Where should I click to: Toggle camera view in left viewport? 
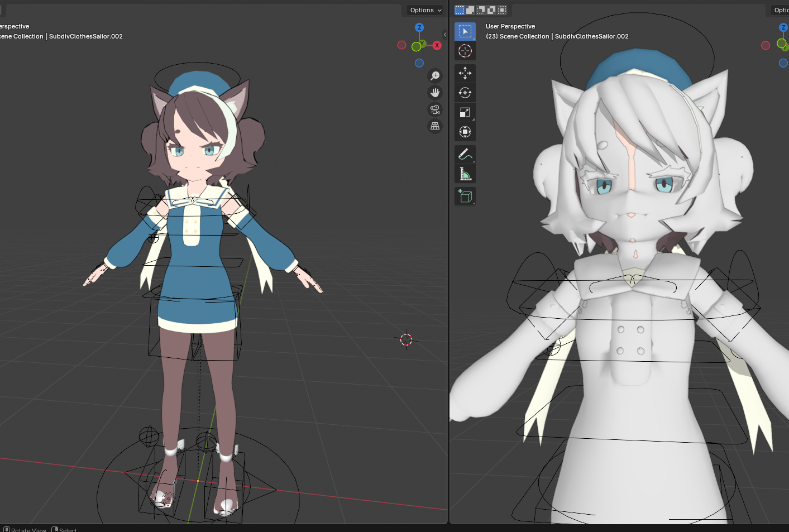click(435, 109)
